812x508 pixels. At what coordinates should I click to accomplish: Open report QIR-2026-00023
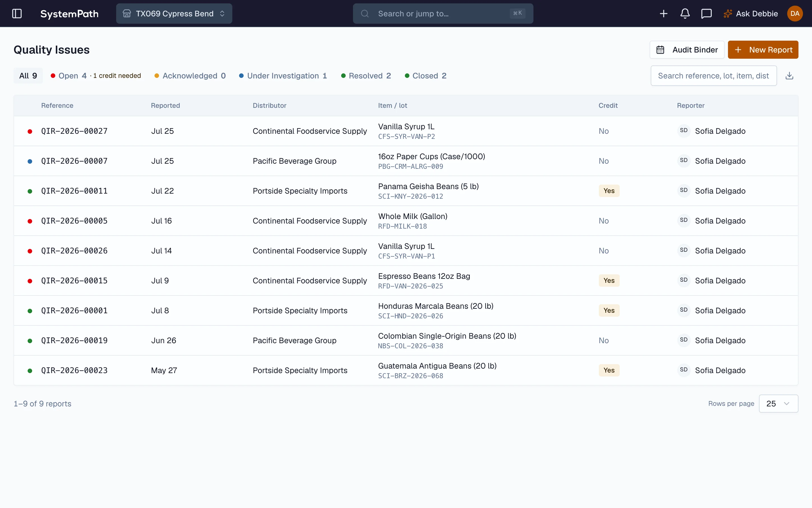point(74,370)
